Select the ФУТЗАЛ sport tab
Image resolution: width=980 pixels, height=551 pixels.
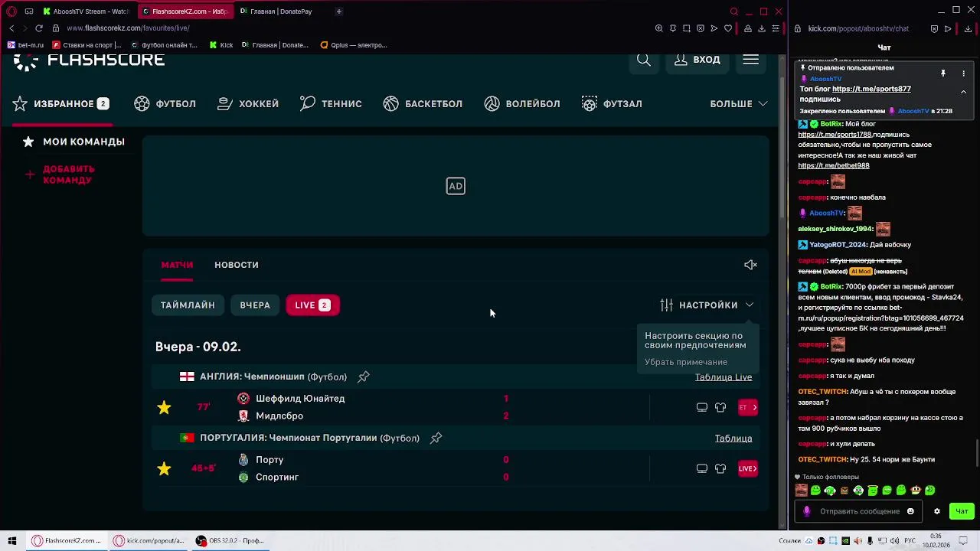pyautogui.click(x=612, y=103)
